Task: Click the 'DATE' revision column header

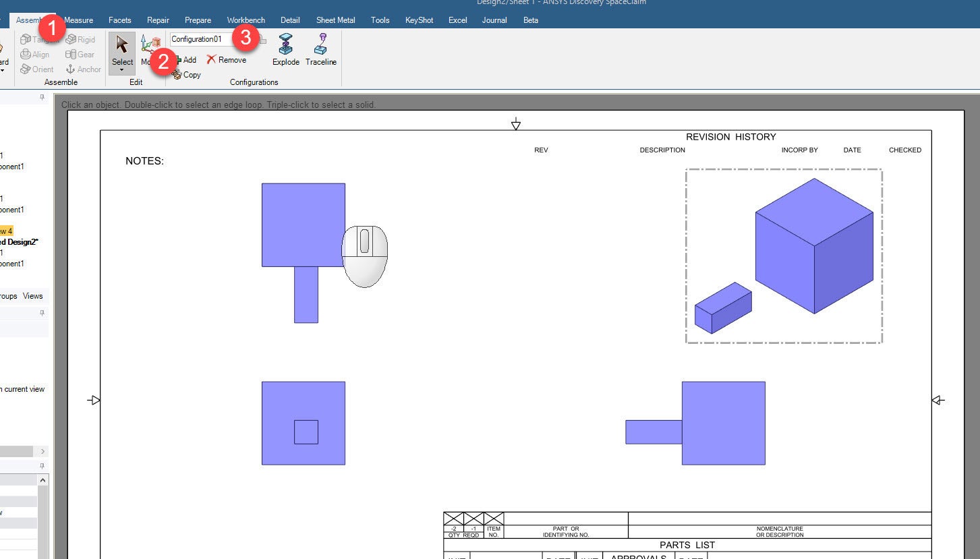Action: pos(853,150)
